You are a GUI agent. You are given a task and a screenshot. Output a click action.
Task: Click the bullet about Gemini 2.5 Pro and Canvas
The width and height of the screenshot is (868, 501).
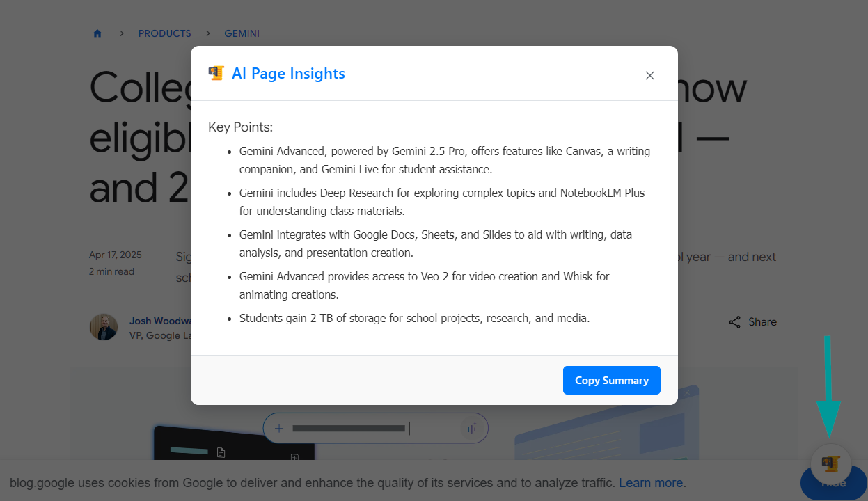click(x=445, y=160)
